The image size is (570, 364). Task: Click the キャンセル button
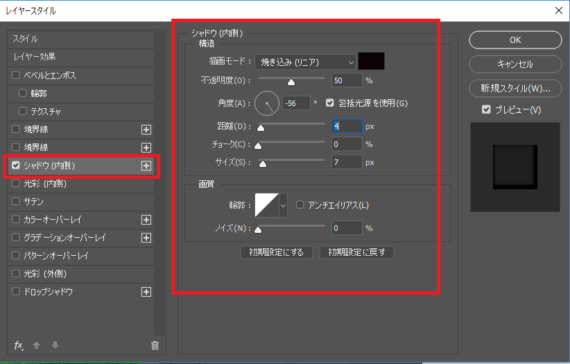pos(515,64)
